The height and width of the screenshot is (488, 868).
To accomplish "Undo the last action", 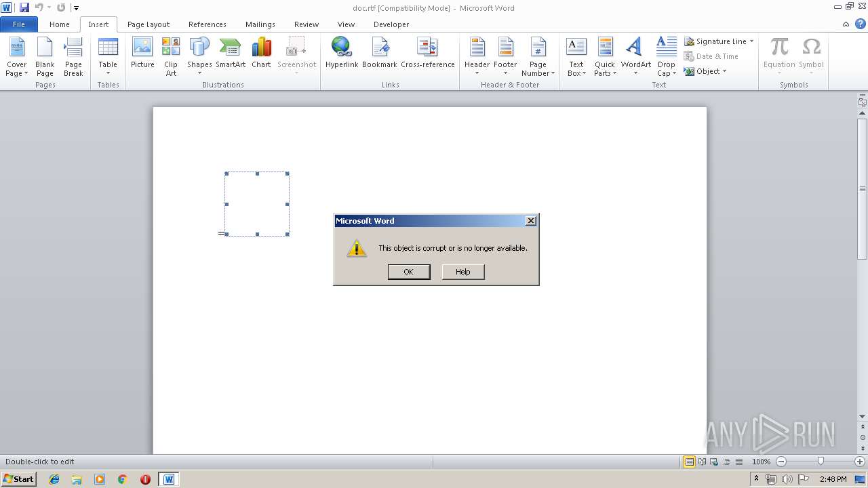I will coord(39,7).
